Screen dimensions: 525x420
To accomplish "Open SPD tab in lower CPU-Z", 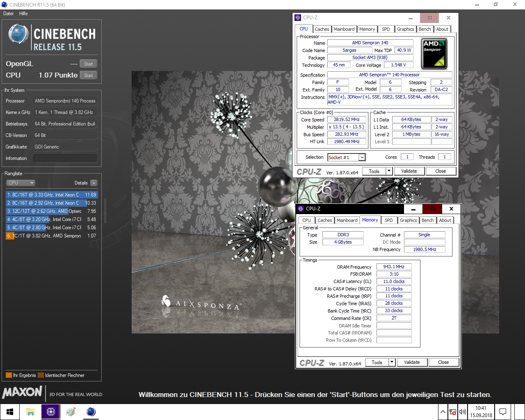I will (389, 220).
